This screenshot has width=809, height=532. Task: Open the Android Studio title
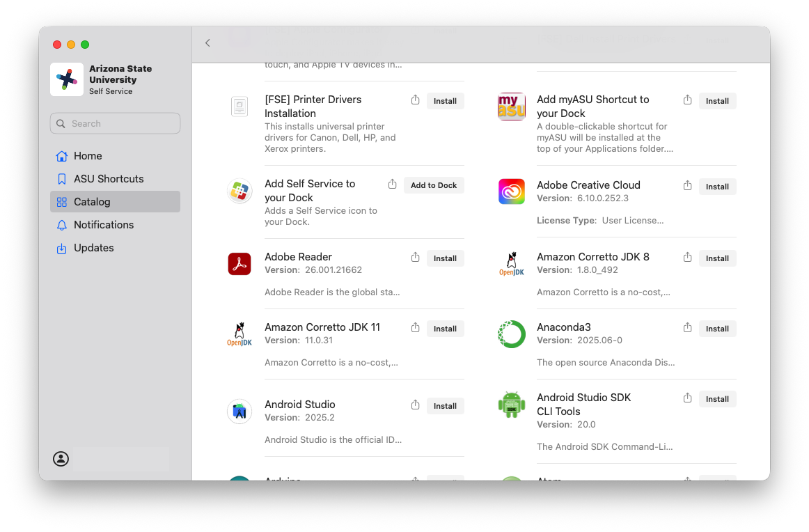click(x=300, y=405)
